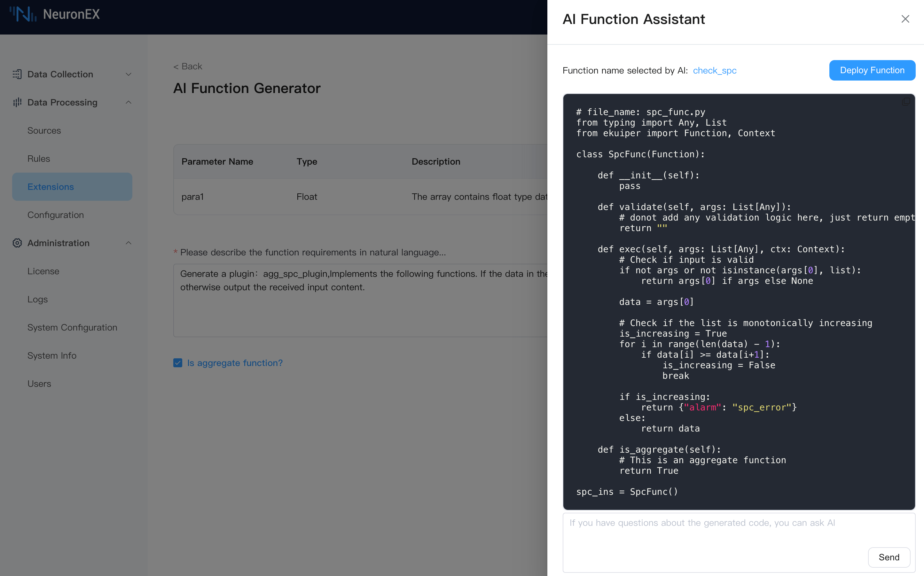Toggle the Is aggregate function checkbox
Image resolution: width=924 pixels, height=576 pixels.
click(177, 363)
